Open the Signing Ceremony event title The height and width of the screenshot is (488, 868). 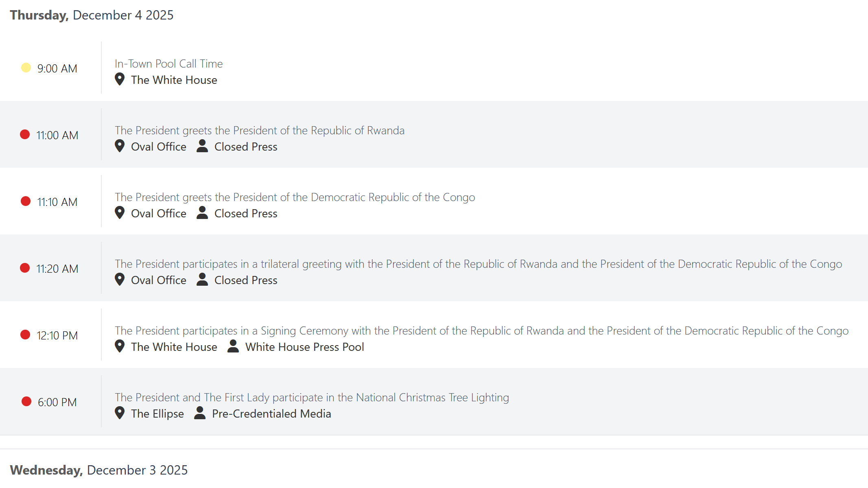(x=481, y=330)
